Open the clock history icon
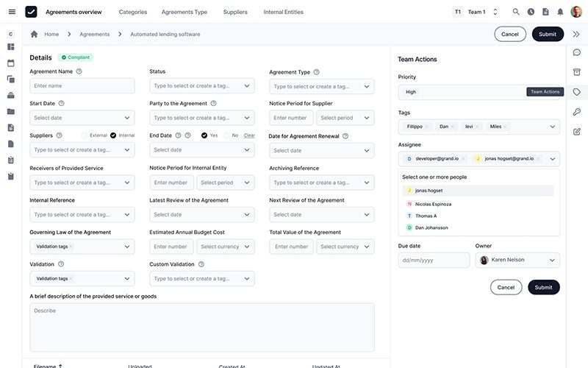This screenshot has height=368, width=588. point(531,12)
